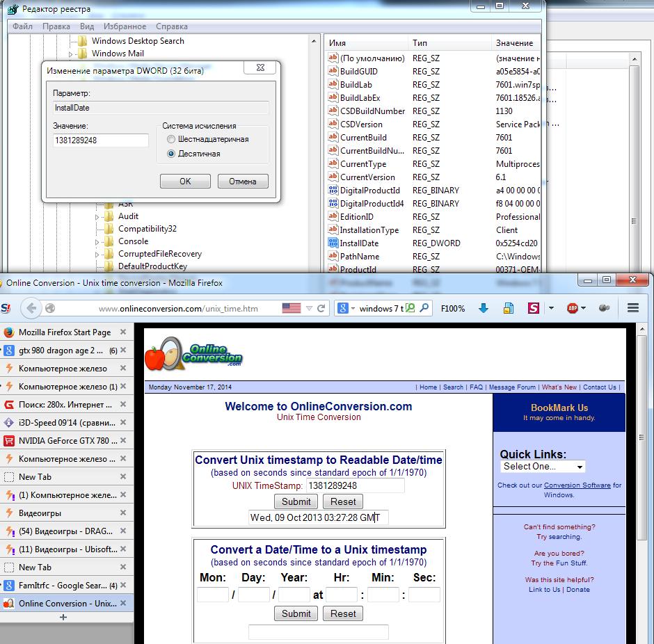Click the Registry Editor title bar icon
Viewport: 654px width, 644px height.
point(13,9)
